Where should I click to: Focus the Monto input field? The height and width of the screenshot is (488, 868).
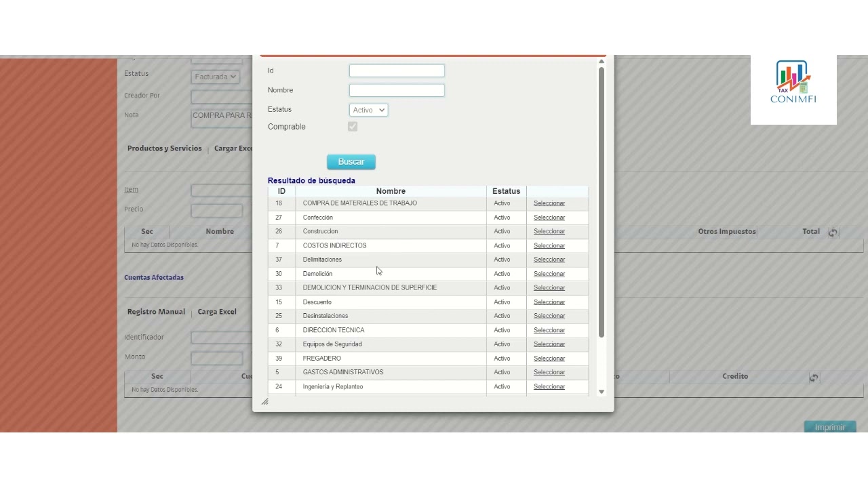(217, 358)
